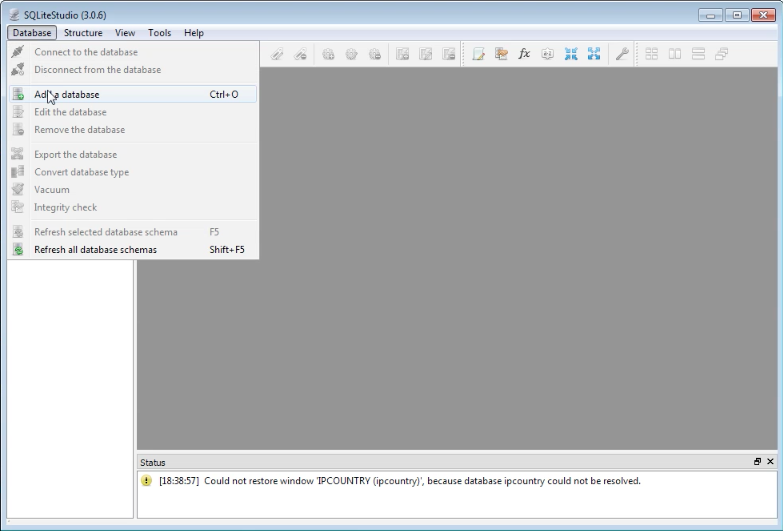Image resolution: width=783 pixels, height=531 pixels.
Task: Choose Remove the database menu entry
Action: pos(133,129)
